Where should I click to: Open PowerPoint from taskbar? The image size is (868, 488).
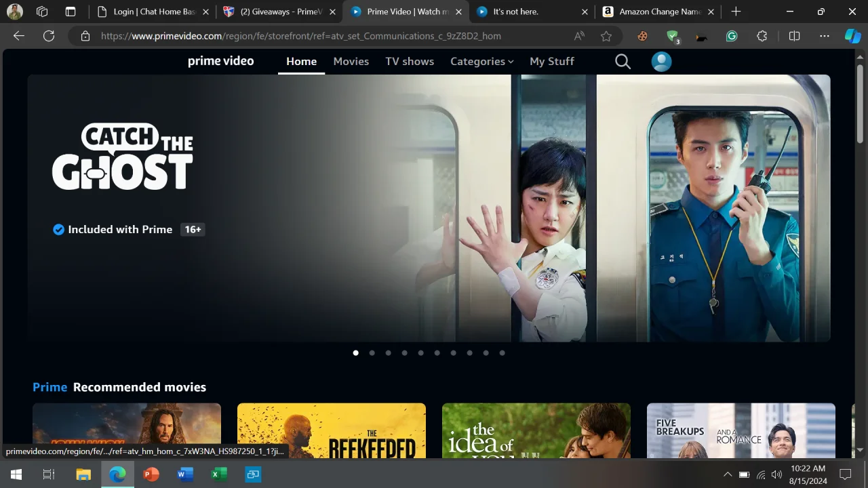coord(151,474)
